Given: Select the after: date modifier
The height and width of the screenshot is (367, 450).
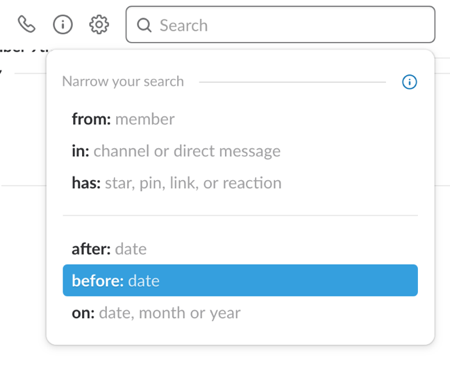Looking at the screenshot, I should [240, 249].
